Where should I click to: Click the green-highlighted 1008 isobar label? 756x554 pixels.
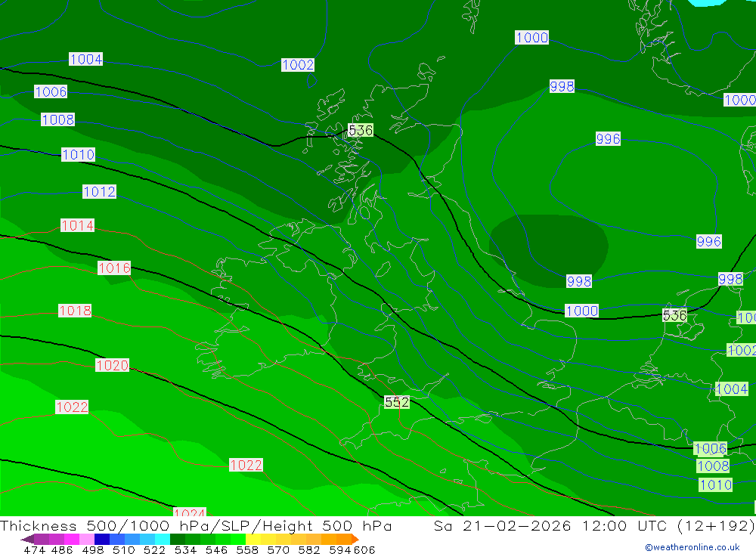pyautogui.click(x=713, y=466)
